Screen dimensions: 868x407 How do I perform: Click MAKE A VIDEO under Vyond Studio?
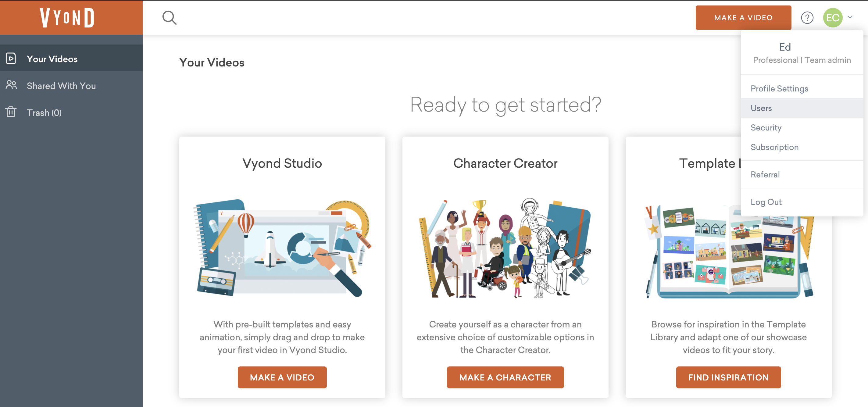coord(282,377)
